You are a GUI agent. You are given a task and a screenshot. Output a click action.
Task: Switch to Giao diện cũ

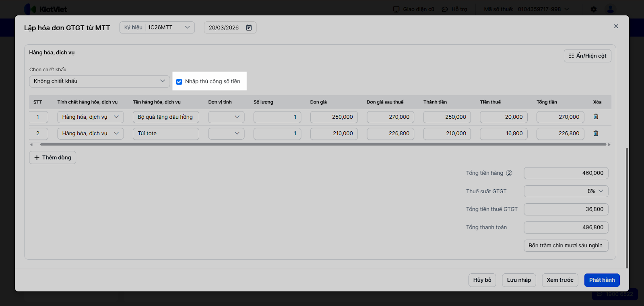pyautogui.click(x=414, y=9)
